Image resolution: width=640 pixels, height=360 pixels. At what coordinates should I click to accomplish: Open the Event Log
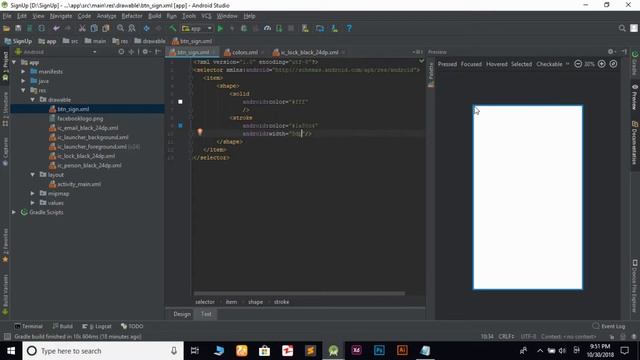tap(609, 326)
